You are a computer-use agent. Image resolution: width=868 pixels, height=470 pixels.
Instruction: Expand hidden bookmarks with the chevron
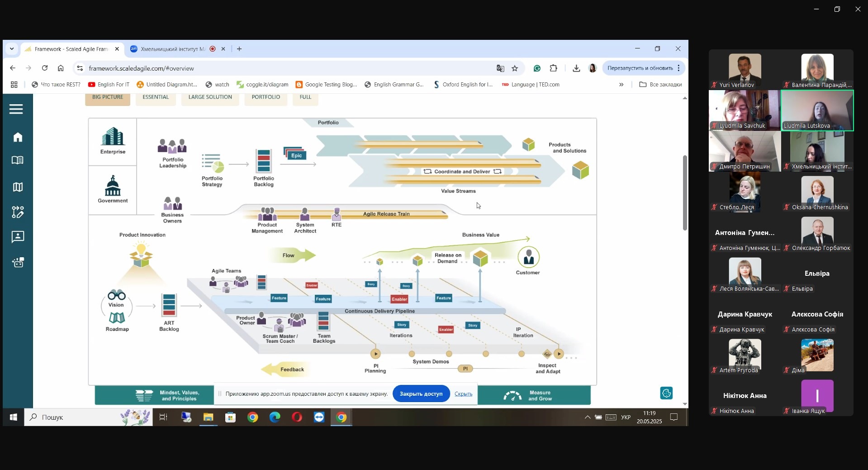click(x=621, y=85)
